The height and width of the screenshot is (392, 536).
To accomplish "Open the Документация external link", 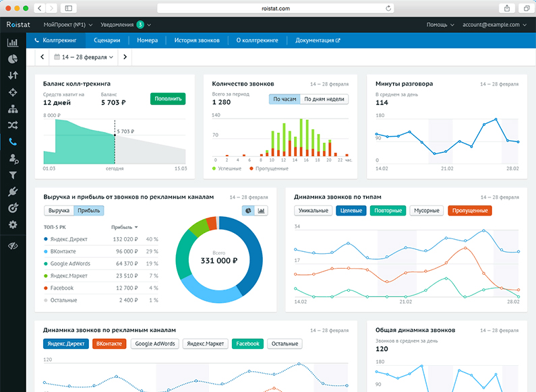I will (x=318, y=40).
